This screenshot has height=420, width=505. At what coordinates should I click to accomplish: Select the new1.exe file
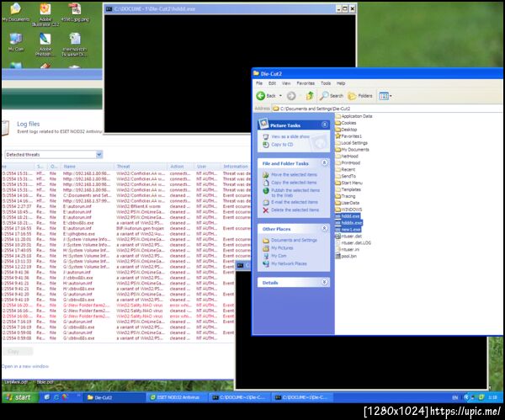(348, 230)
